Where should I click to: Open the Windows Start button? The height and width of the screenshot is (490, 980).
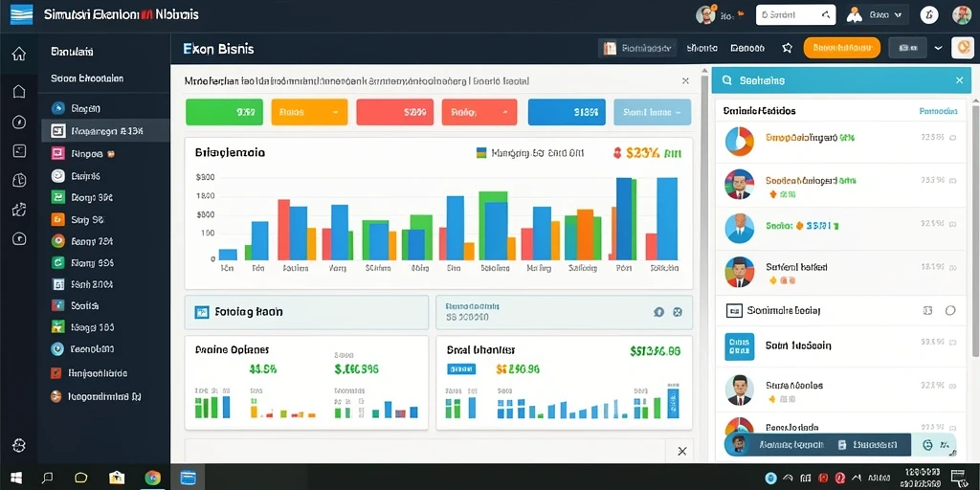[16, 479]
